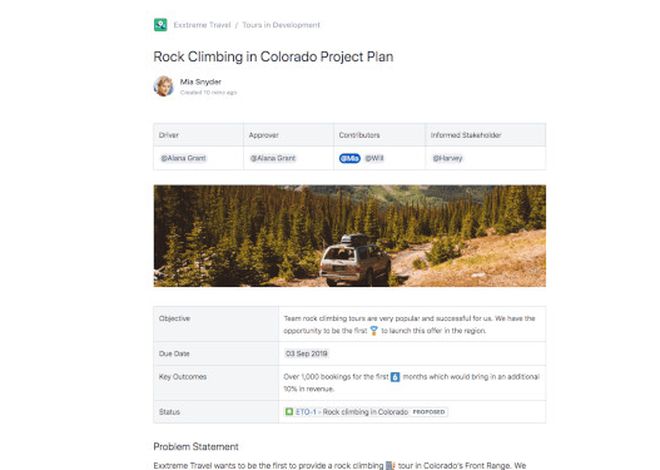The image size is (660, 470).
Task: Click the 03 Sep 2019 due date chip
Action: (306, 353)
